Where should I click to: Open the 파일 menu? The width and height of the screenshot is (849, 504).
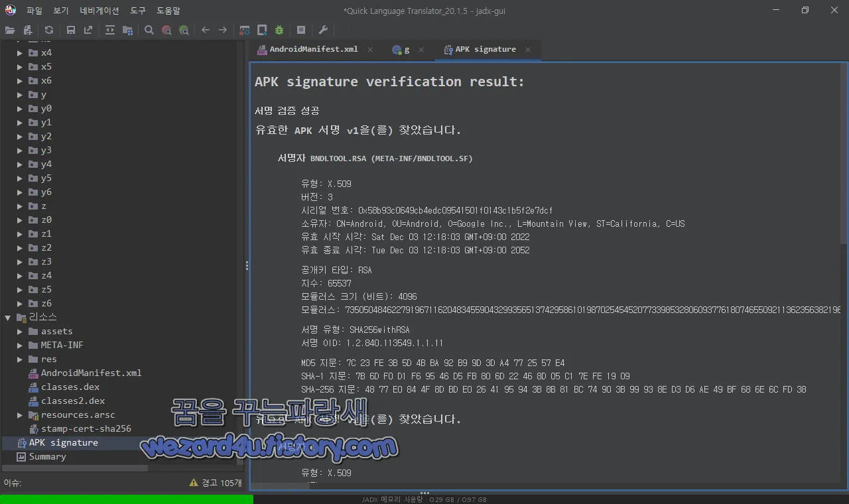pyautogui.click(x=34, y=11)
